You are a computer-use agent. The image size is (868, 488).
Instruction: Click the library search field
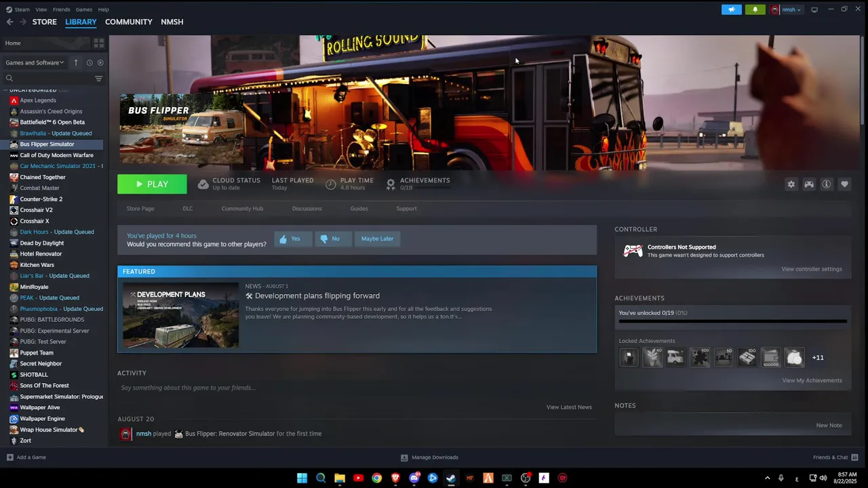[47, 79]
